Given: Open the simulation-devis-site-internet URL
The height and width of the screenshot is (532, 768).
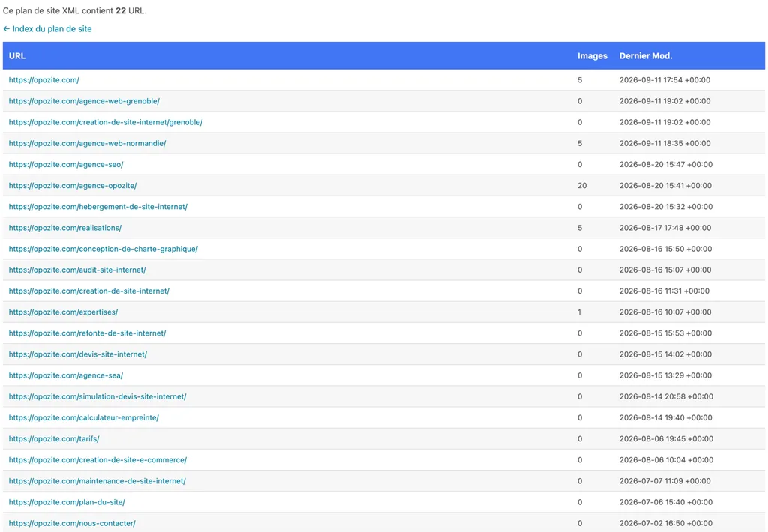Looking at the screenshot, I should (97, 396).
